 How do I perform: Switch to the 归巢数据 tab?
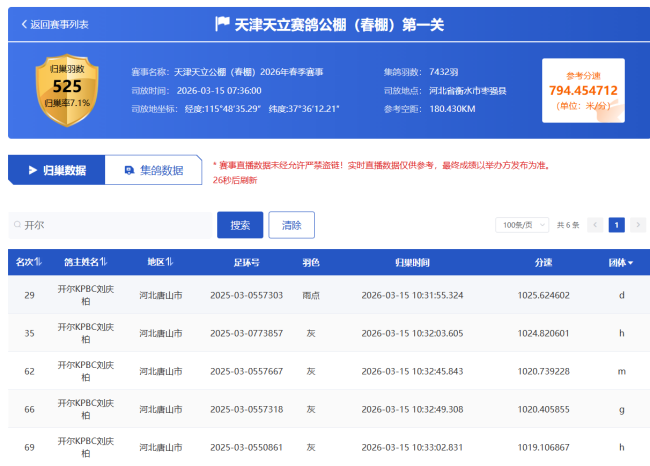click(x=56, y=170)
